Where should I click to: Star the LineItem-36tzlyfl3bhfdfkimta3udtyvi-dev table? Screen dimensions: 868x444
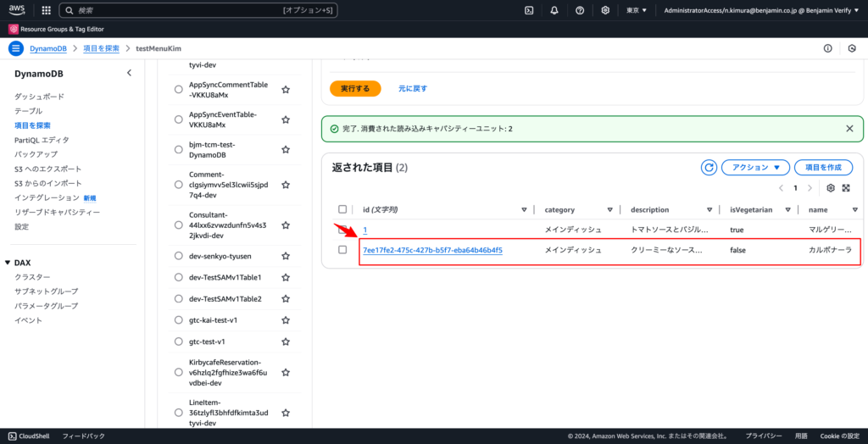[286, 413]
